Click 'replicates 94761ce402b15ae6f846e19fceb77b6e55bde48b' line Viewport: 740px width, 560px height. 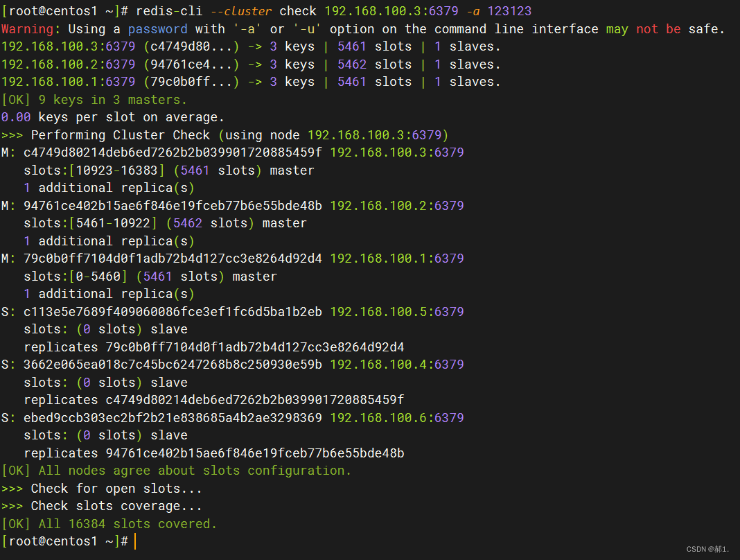(x=214, y=453)
